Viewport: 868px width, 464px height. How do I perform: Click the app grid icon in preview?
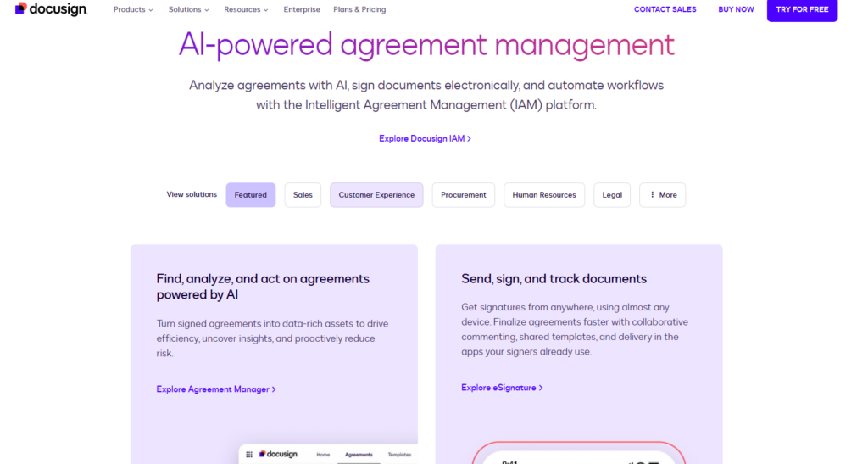249,455
